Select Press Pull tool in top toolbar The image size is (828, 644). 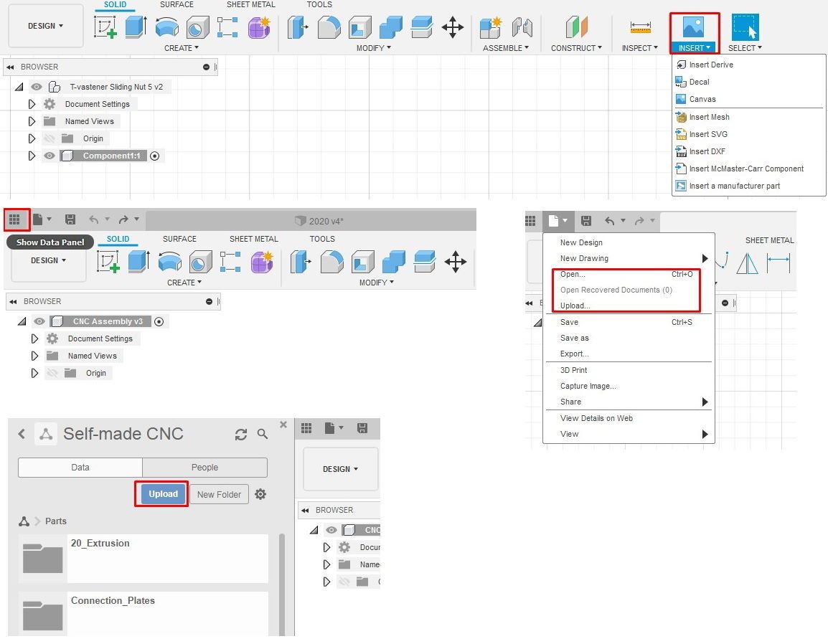[298, 27]
